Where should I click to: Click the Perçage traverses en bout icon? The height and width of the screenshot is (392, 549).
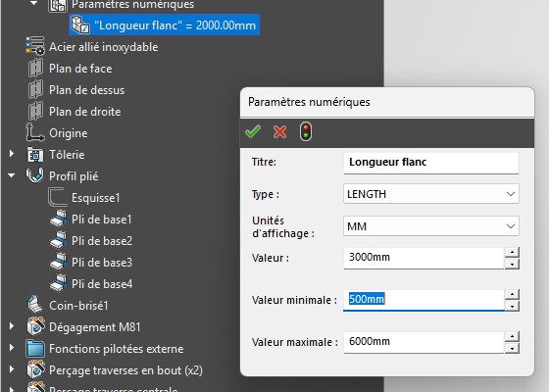[x=35, y=369]
